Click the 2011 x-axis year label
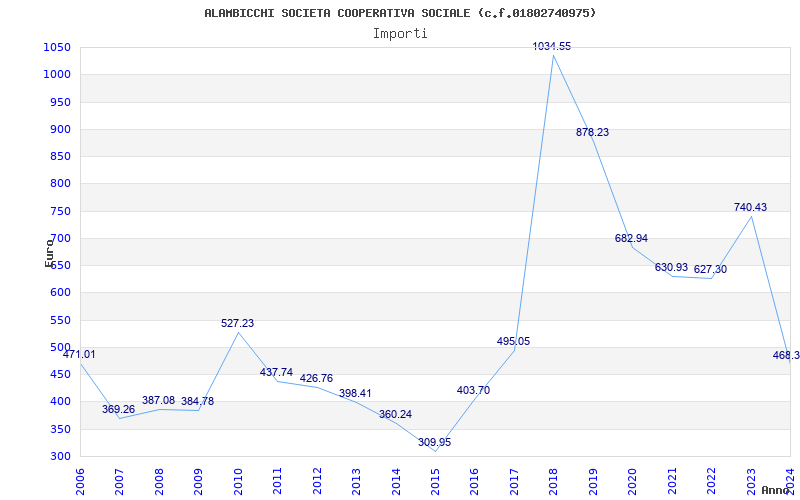800x500 pixels. click(x=278, y=482)
